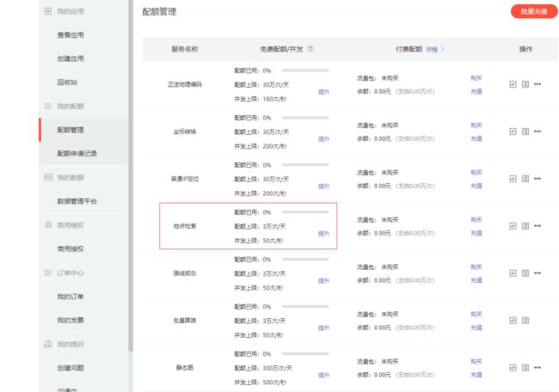Click 提升 link for 地点检索
559x392 pixels.
pyautogui.click(x=323, y=234)
